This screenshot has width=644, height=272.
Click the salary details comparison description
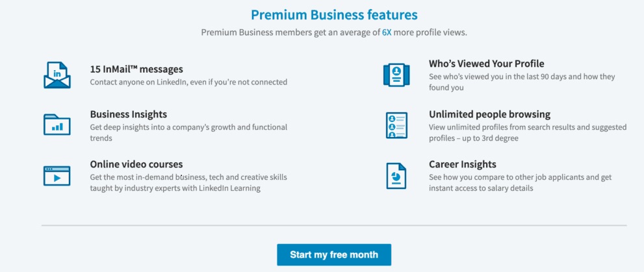tap(522, 182)
